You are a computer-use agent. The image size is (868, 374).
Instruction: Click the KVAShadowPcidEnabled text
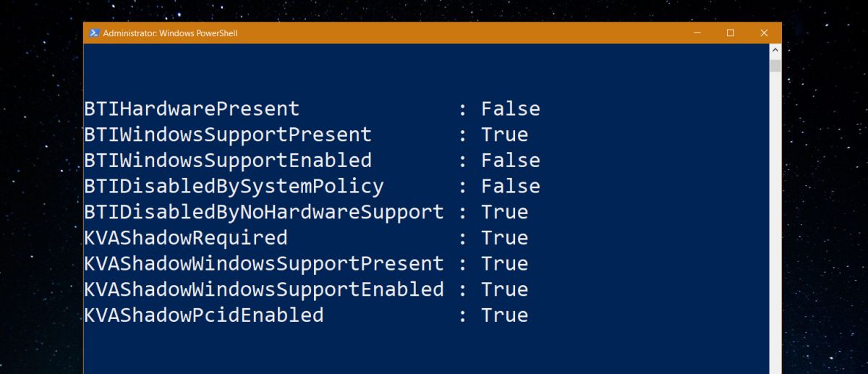pyautogui.click(x=204, y=315)
